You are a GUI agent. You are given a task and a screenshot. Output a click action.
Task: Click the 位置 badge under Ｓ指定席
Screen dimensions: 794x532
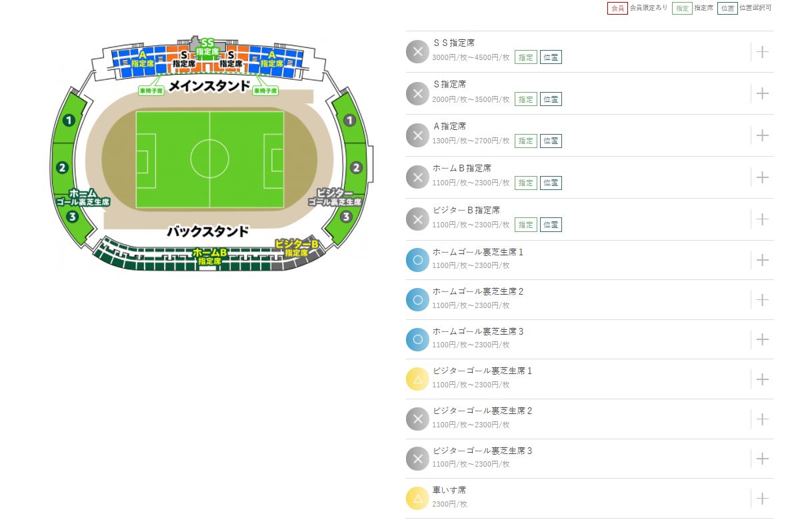pyautogui.click(x=551, y=99)
